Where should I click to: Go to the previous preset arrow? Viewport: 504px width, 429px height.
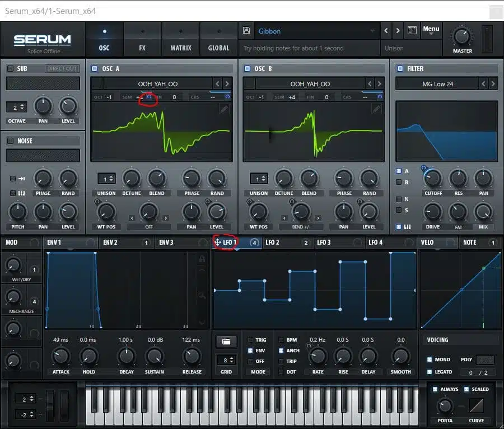click(x=386, y=31)
